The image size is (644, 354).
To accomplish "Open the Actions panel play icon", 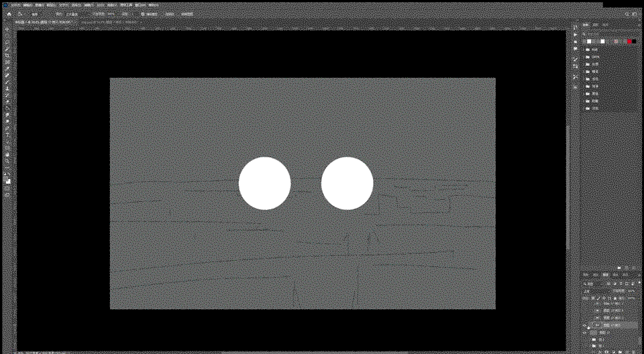I will point(576,34).
